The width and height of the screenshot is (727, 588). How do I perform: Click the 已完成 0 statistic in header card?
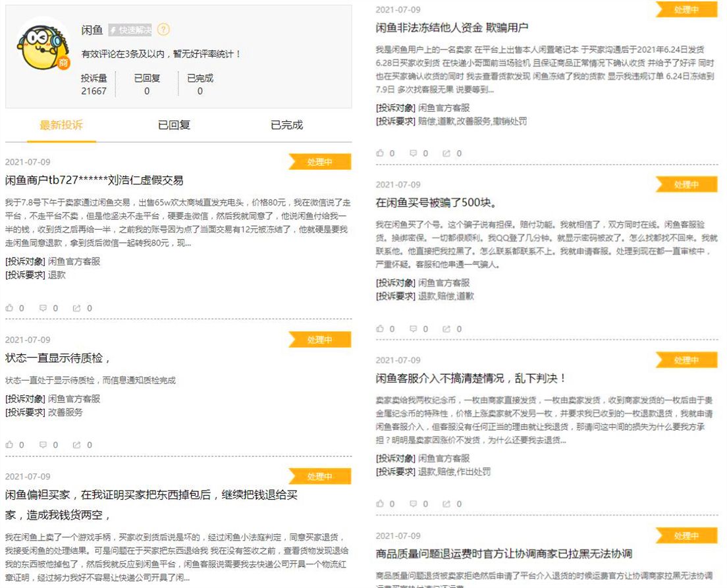(x=200, y=84)
